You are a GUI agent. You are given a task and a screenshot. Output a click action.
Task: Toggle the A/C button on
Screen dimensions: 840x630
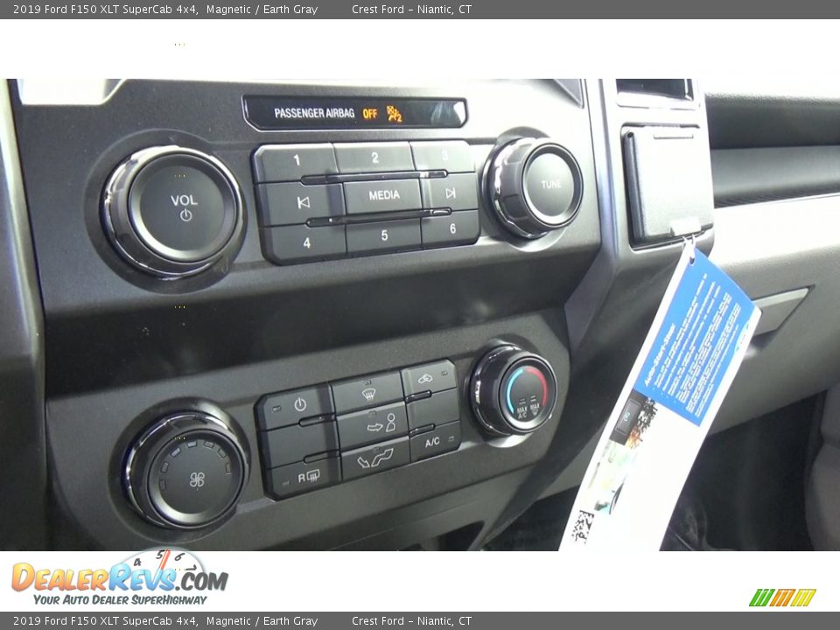432,441
